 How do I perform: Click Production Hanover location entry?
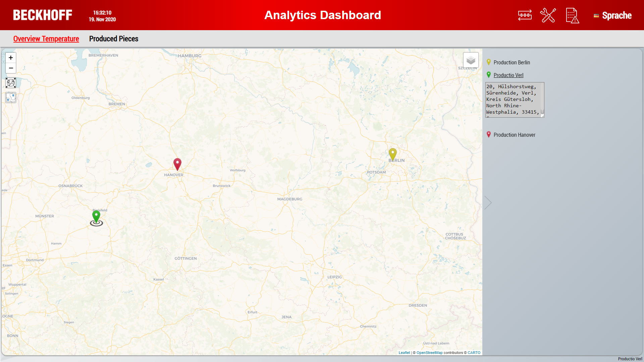[x=515, y=135]
